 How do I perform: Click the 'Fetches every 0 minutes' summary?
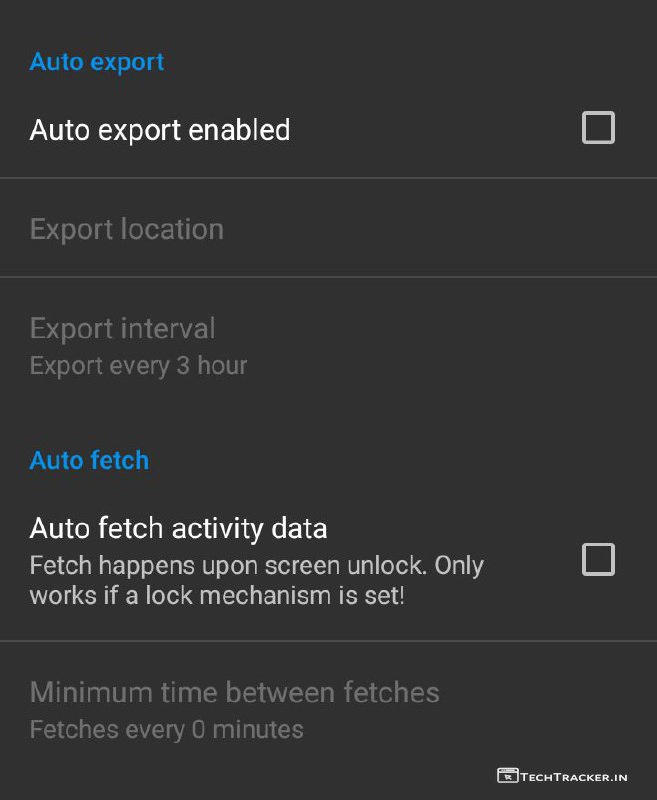click(x=166, y=730)
